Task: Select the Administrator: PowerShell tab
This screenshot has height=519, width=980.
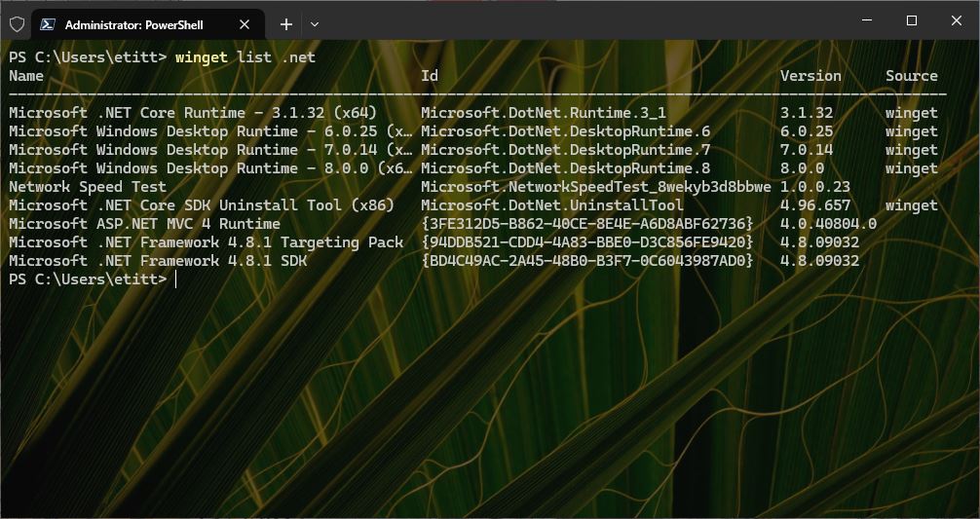Action: [147, 24]
